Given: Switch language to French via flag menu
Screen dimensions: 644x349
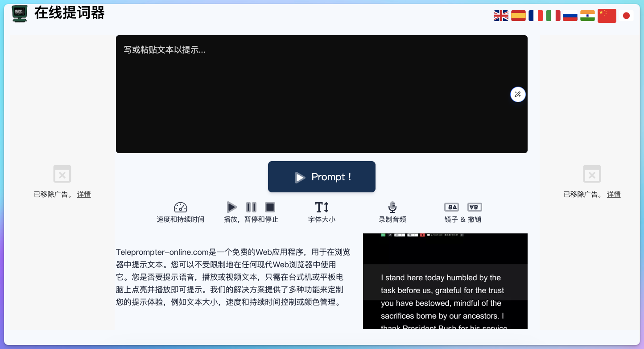Looking at the screenshot, I should (535, 15).
